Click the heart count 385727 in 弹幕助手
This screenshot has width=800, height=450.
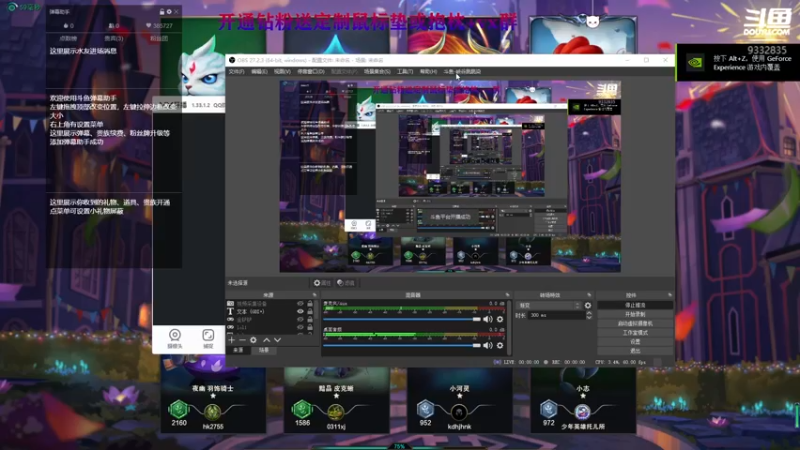click(159, 25)
